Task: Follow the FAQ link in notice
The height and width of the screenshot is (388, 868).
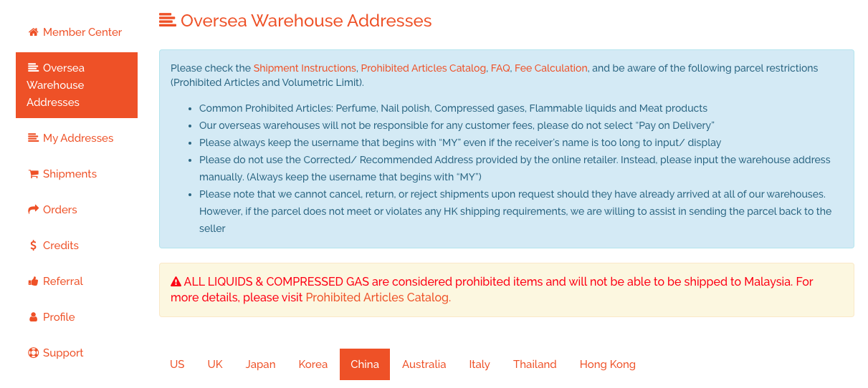Action: 500,68
